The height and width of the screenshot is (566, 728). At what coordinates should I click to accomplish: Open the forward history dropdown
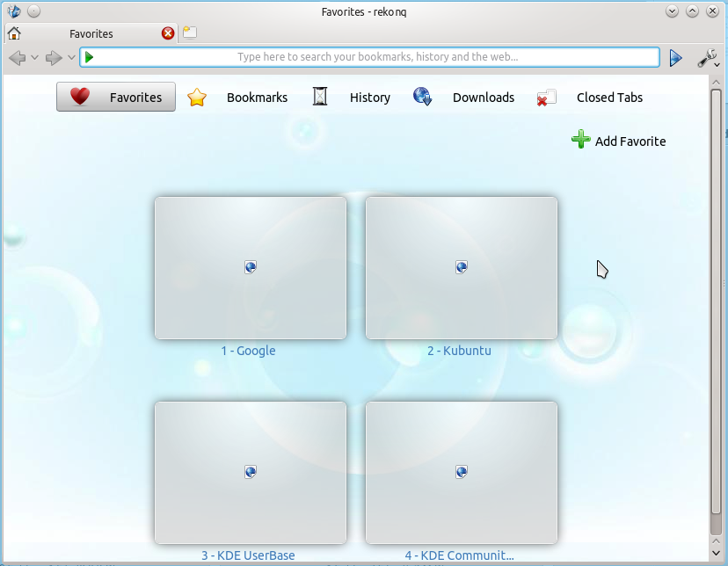tap(71, 57)
